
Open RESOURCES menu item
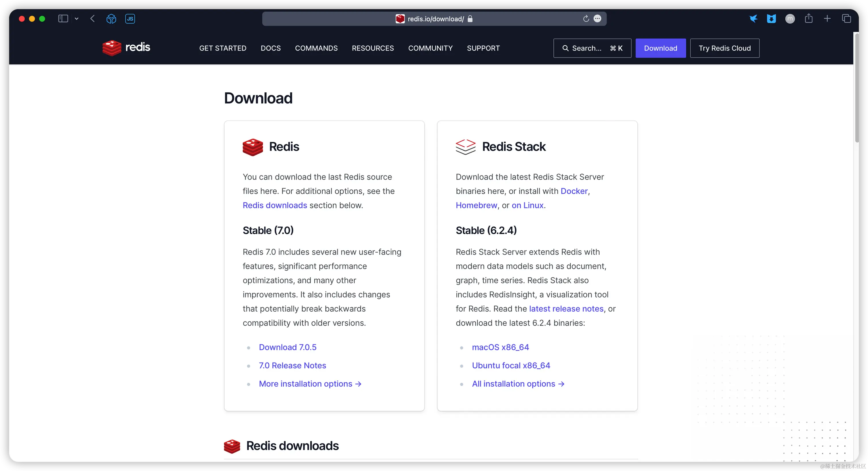tap(373, 48)
